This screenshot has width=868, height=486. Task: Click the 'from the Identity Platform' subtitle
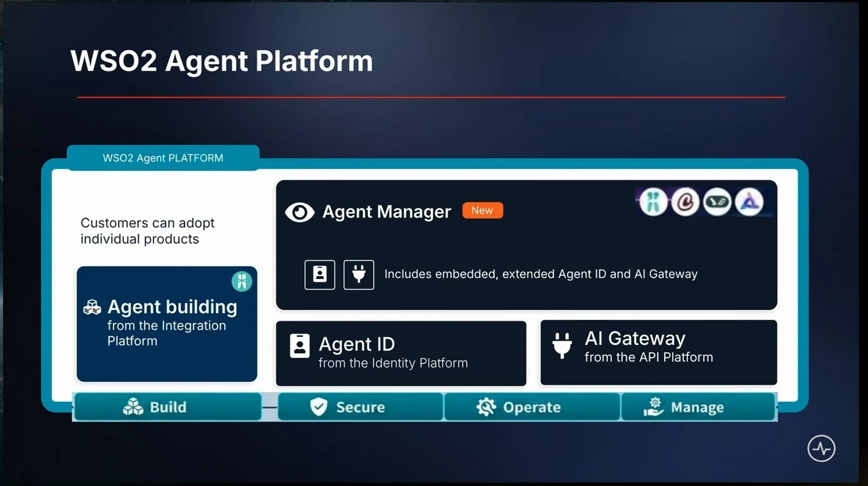(393, 363)
